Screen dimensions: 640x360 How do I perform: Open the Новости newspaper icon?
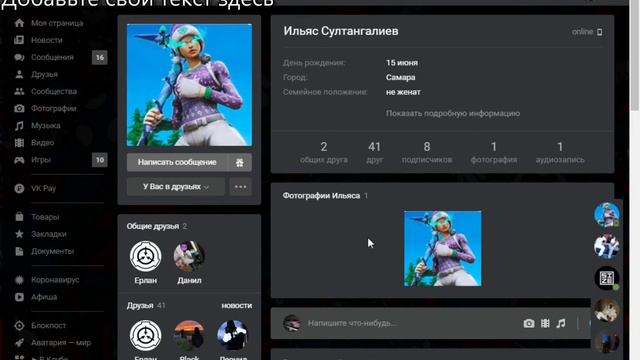[x=19, y=40]
